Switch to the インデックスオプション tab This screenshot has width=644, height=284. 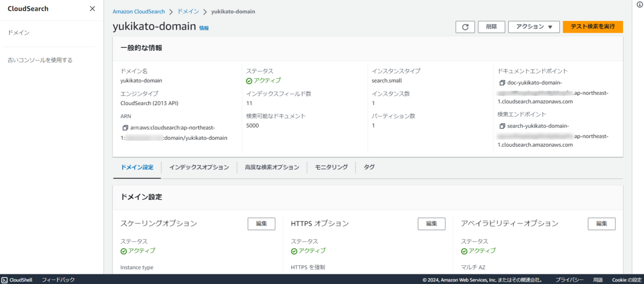tap(199, 167)
